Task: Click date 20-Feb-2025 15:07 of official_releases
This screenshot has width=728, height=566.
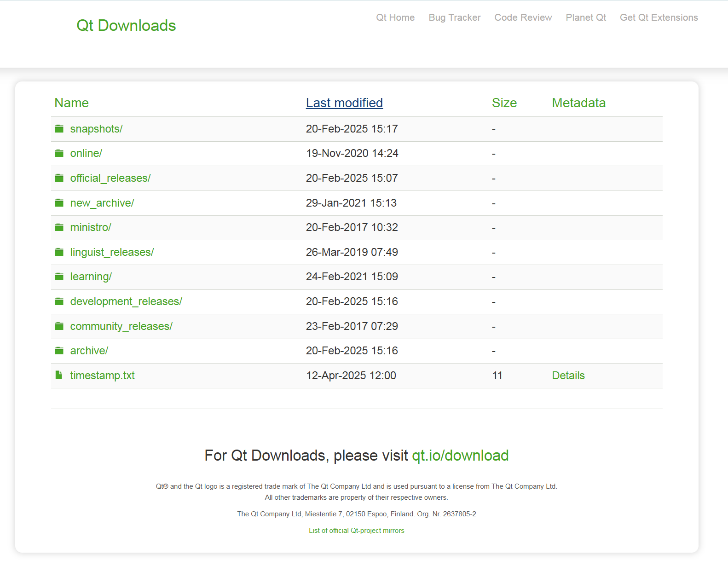Action: click(x=352, y=178)
